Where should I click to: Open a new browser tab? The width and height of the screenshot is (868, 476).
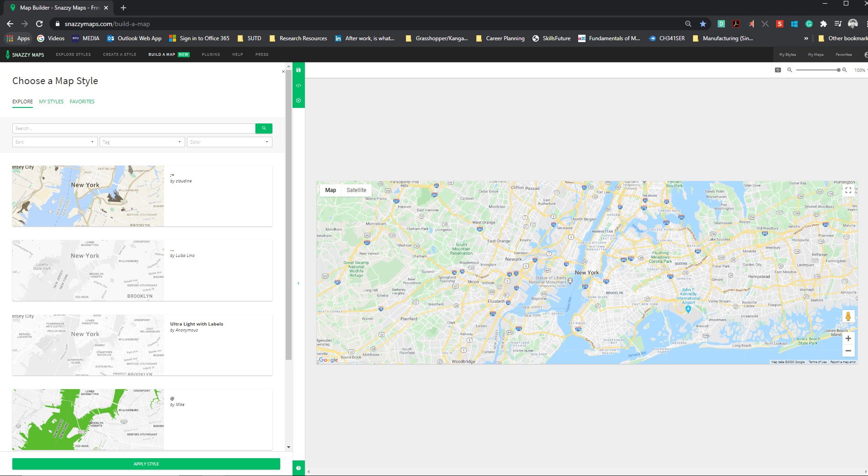[123, 8]
